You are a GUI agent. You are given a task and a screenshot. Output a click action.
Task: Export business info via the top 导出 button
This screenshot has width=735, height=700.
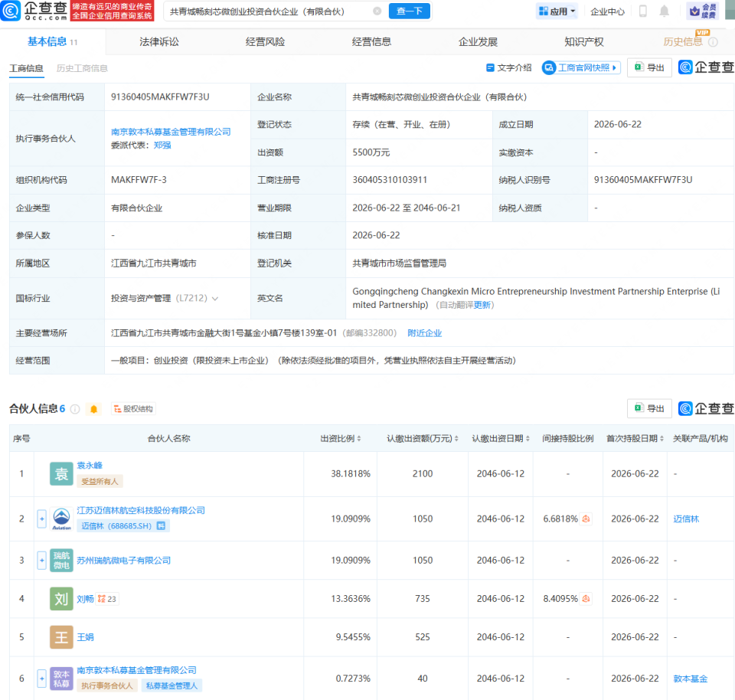[x=649, y=68]
